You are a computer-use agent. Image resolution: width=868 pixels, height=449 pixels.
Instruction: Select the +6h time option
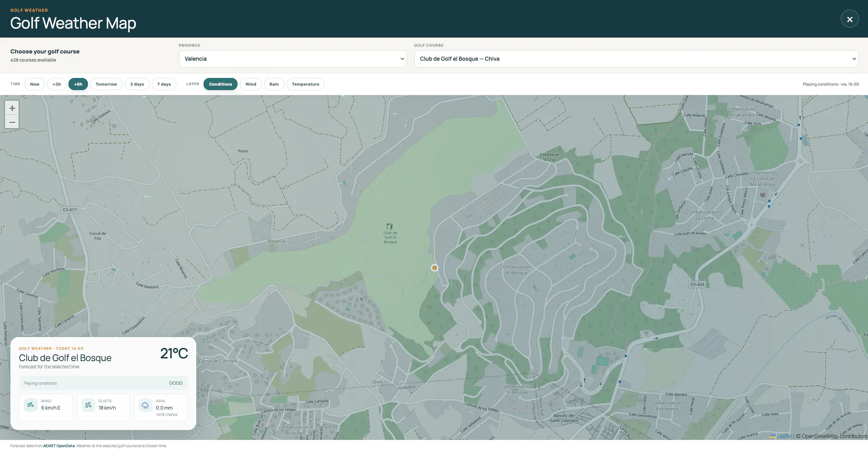click(x=78, y=84)
